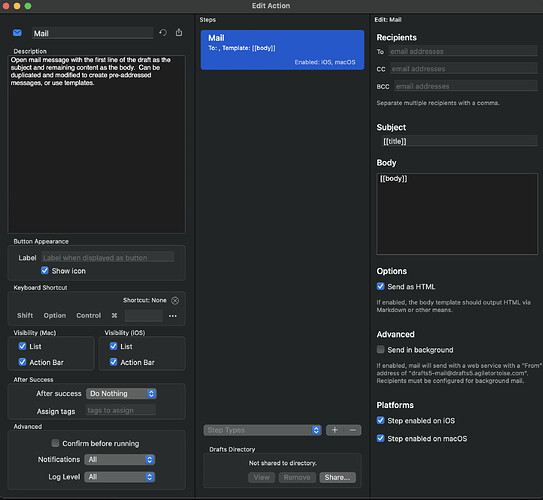543x500 pixels.
Task: Enable Confirm before running
Action: [55, 443]
